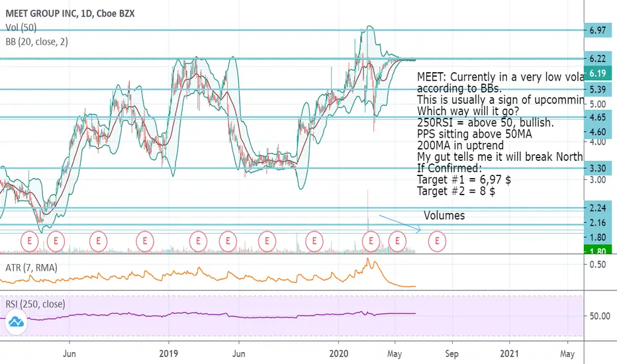Select the 'Which way will it go?' note line
This screenshot has height=364, width=617.
(x=468, y=111)
